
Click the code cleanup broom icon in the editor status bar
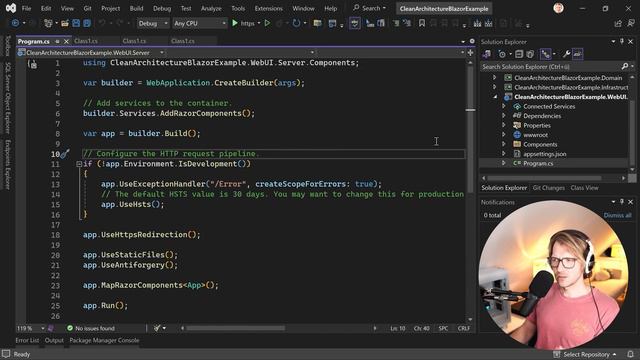(157, 328)
